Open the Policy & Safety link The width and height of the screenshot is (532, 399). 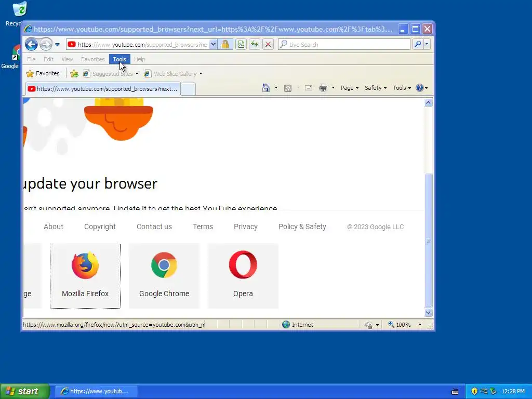pyautogui.click(x=302, y=227)
